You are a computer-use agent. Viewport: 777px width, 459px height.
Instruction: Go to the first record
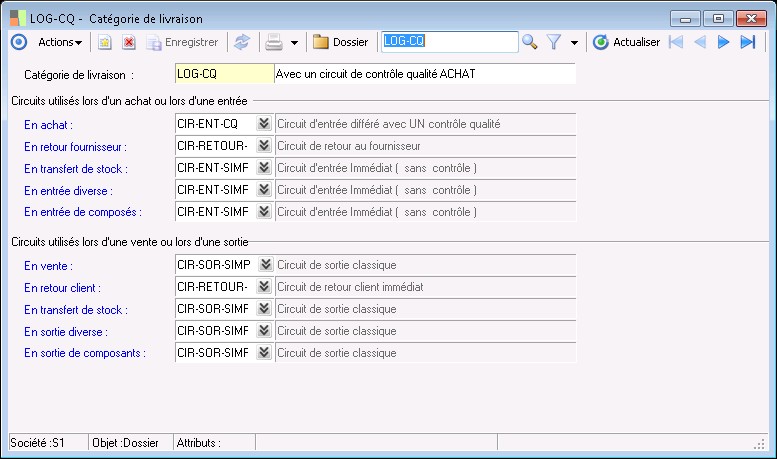click(x=676, y=42)
